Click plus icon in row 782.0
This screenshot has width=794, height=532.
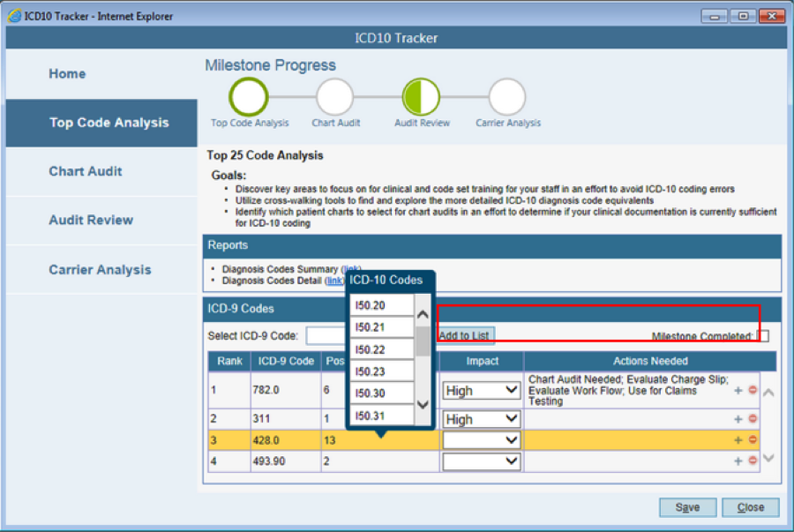pos(738,390)
